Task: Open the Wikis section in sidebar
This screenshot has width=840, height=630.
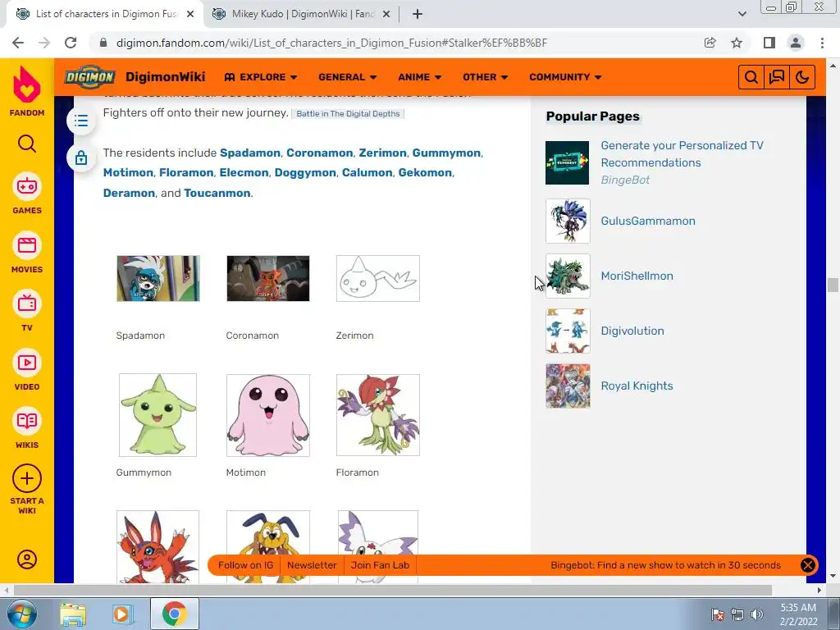Action: click(x=27, y=428)
